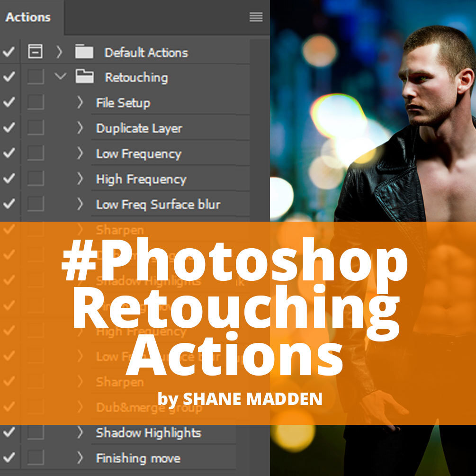Toggle the dialog box for Low Frequency
The height and width of the screenshot is (476, 476).
pyautogui.click(x=36, y=153)
